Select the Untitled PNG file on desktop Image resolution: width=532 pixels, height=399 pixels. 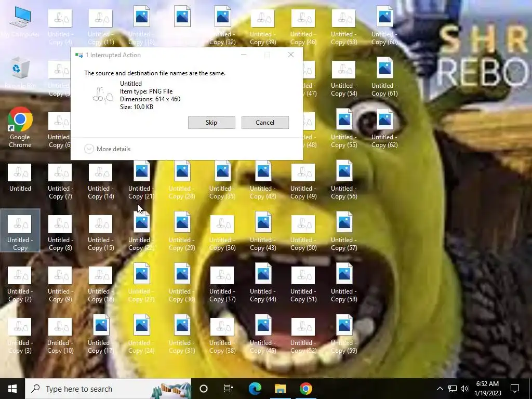coord(20,178)
